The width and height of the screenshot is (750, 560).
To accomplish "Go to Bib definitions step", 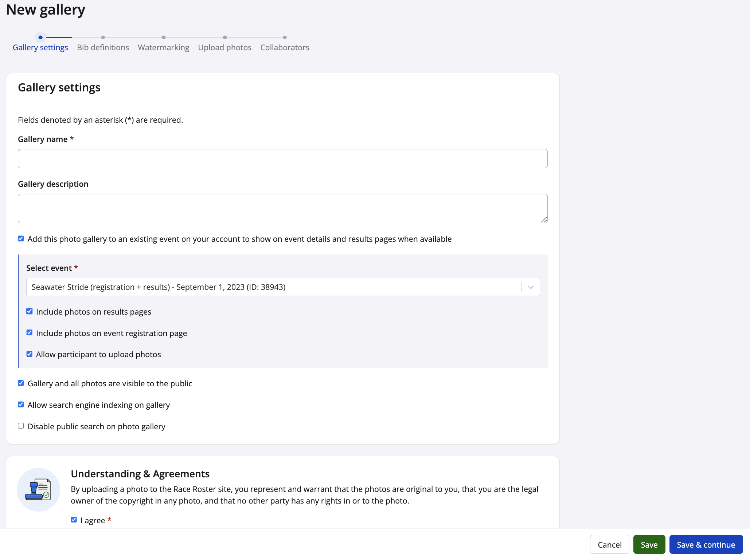I will pos(103,47).
